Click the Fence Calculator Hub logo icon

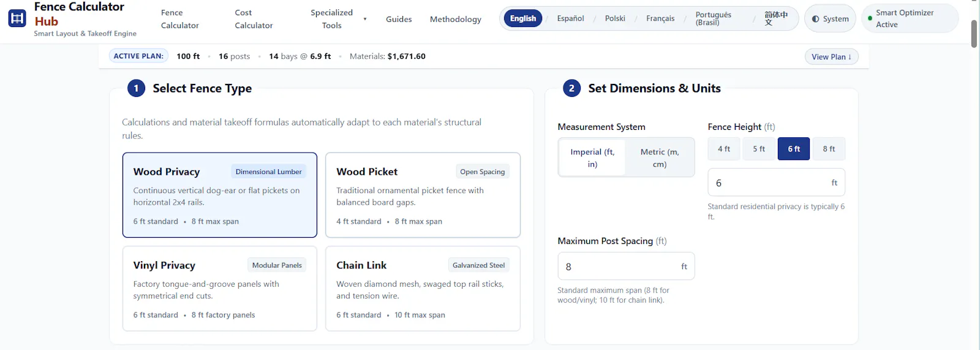click(x=17, y=18)
